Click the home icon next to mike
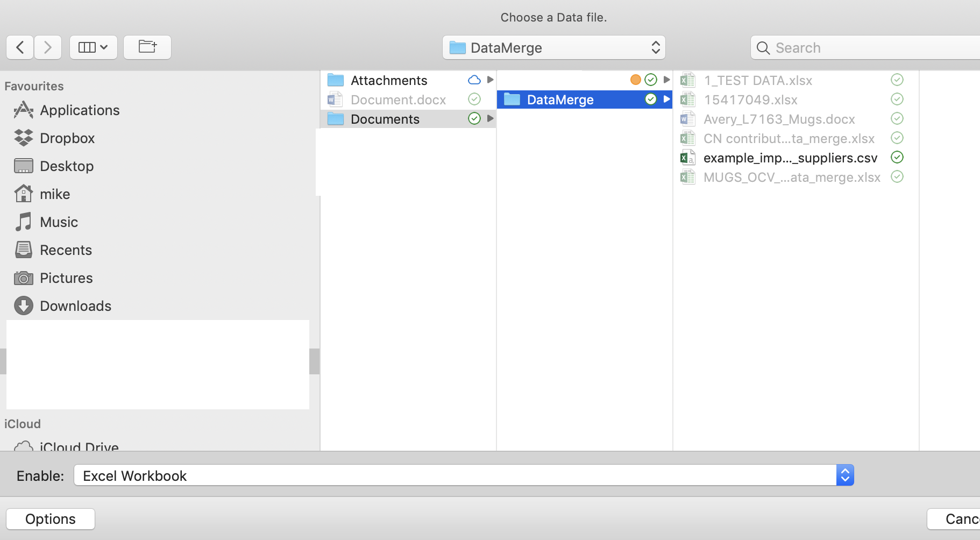This screenshot has height=540, width=980. click(x=24, y=193)
